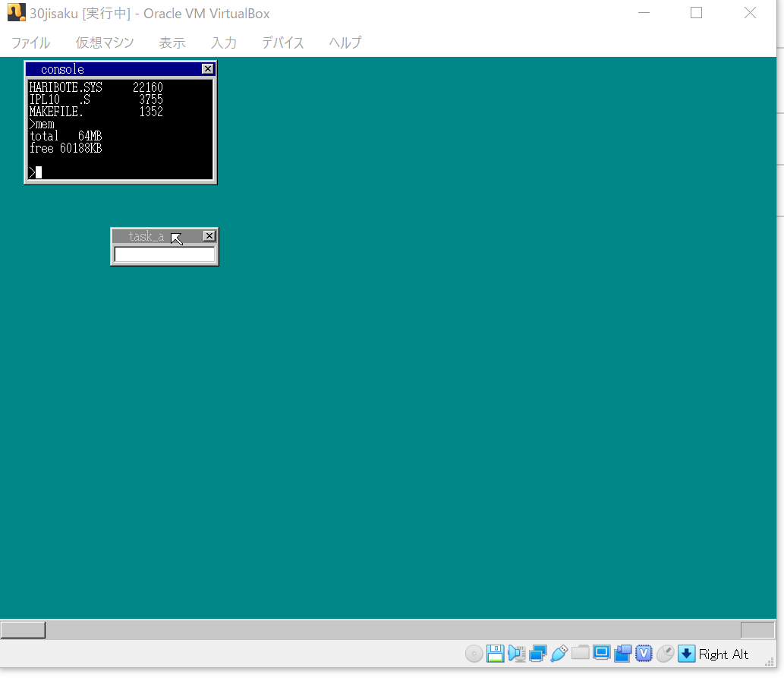Image resolution: width=784 pixels, height=678 pixels.
Task: Click the Right Alt host key label
Action: [x=723, y=654]
